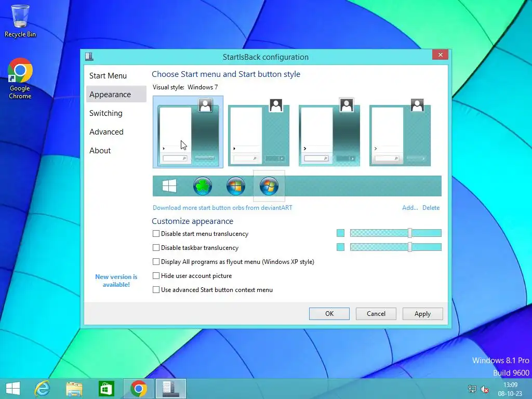Select the Appearance tab
This screenshot has height=399, width=532.
point(116,95)
